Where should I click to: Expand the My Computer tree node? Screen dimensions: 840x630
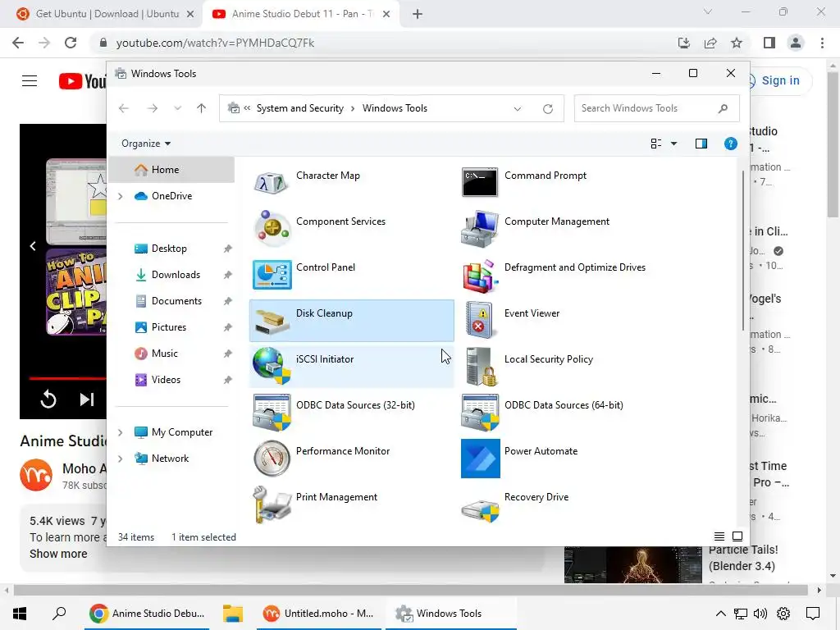tap(121, 432)
